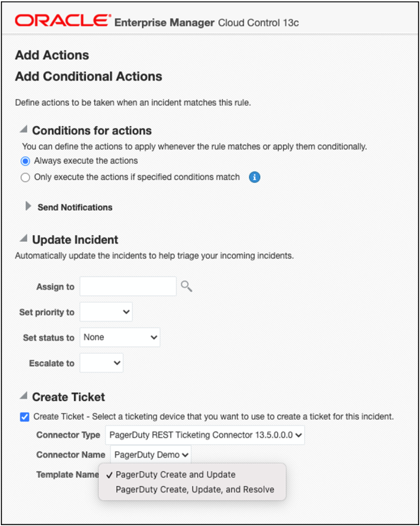Select Only execute if conditions match radio
Image resolution: width=420 pixels, height=526 pixels.
pyautogui.click(x=25, y=178)
